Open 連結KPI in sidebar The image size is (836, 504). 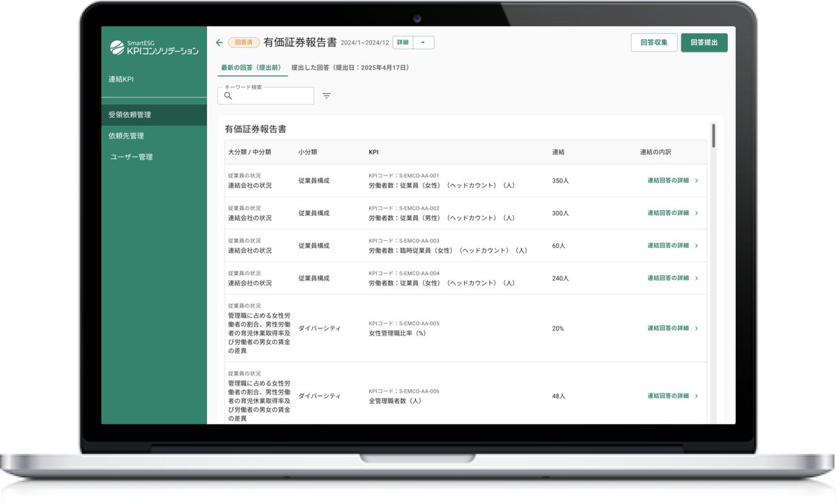[x=121, y=79]
